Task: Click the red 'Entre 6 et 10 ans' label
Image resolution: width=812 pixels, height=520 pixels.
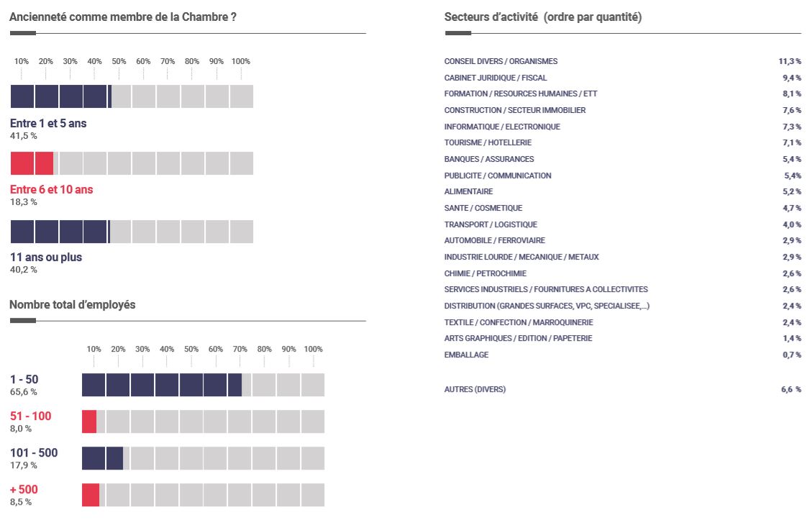Action: [51, 190]
